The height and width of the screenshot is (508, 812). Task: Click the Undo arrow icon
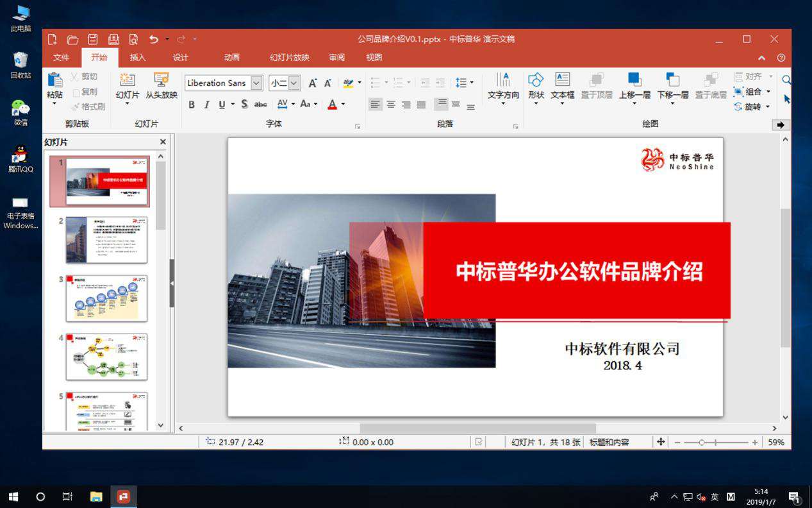154,39
